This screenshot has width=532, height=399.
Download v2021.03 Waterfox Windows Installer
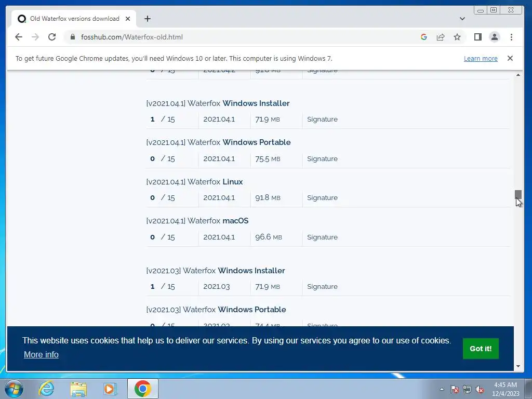coord(216,270)
